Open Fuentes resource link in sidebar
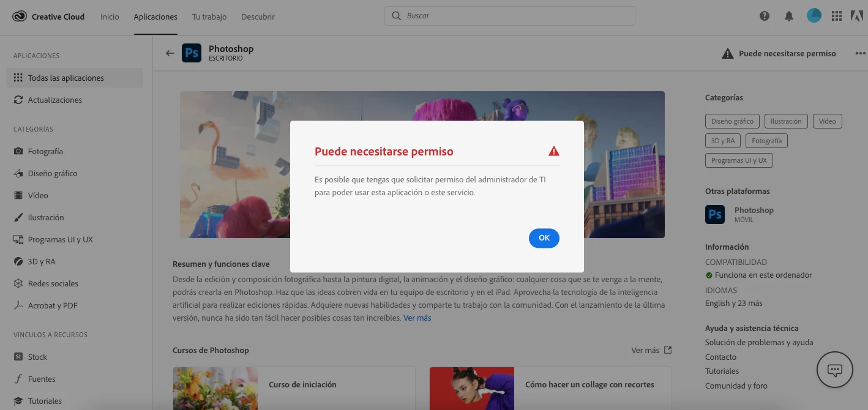 (x=75, y=379)
